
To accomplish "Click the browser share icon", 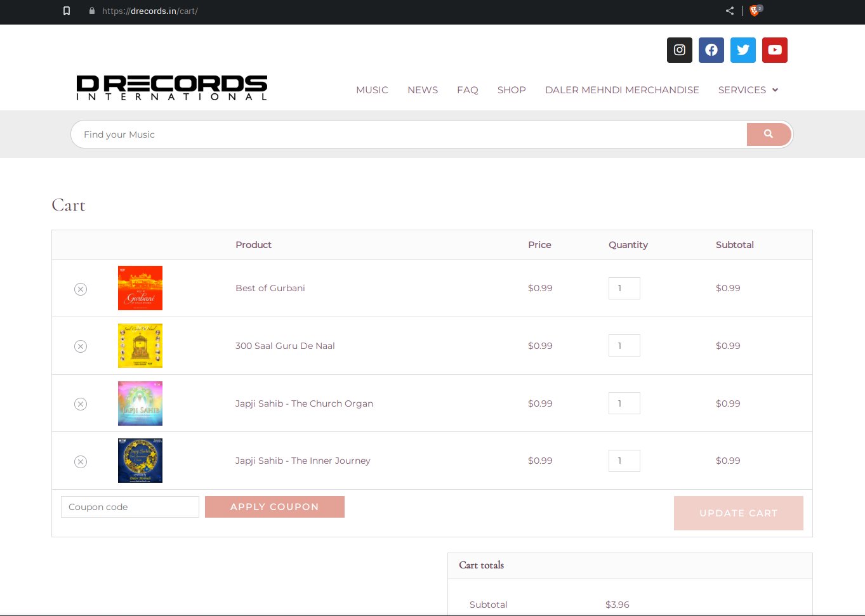I will [x=730, y=11].
